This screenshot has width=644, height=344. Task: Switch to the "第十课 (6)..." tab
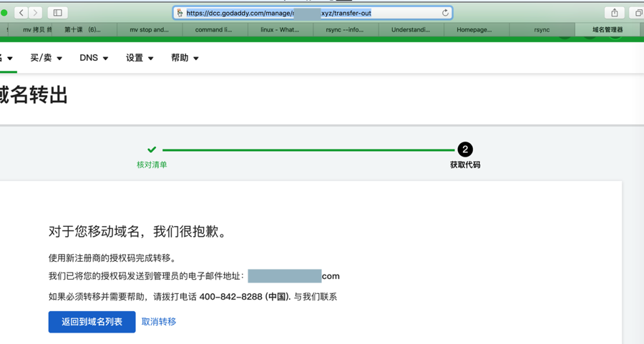click(x=84, y=29)
